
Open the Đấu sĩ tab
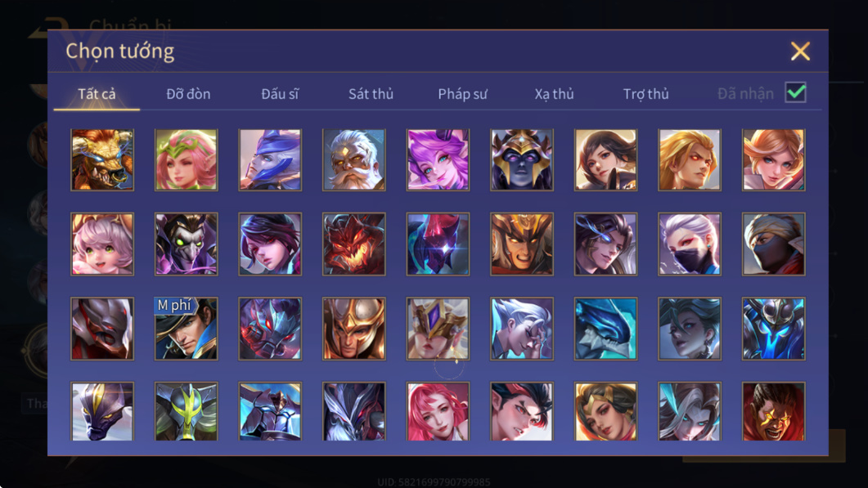click(280, 94)
